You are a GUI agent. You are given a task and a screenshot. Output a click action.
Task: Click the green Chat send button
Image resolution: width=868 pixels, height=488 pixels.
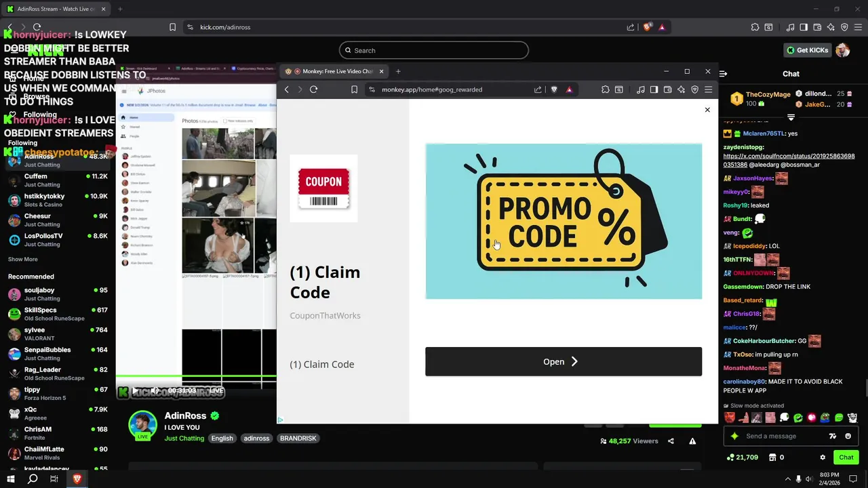846,457
